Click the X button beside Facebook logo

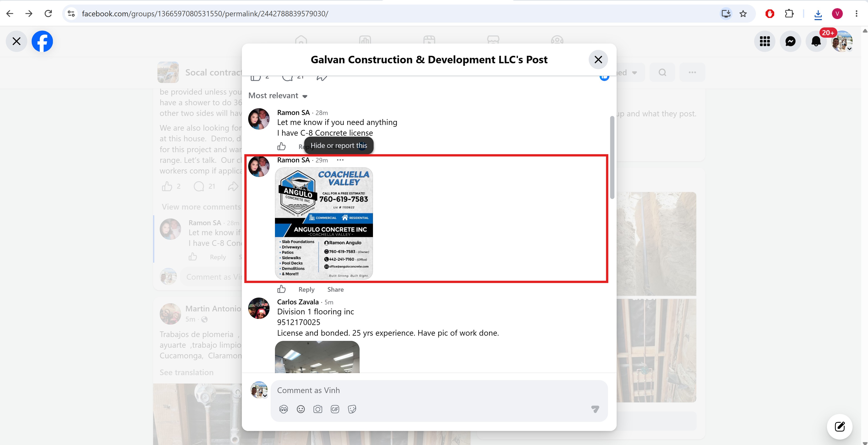pos(17,42)
